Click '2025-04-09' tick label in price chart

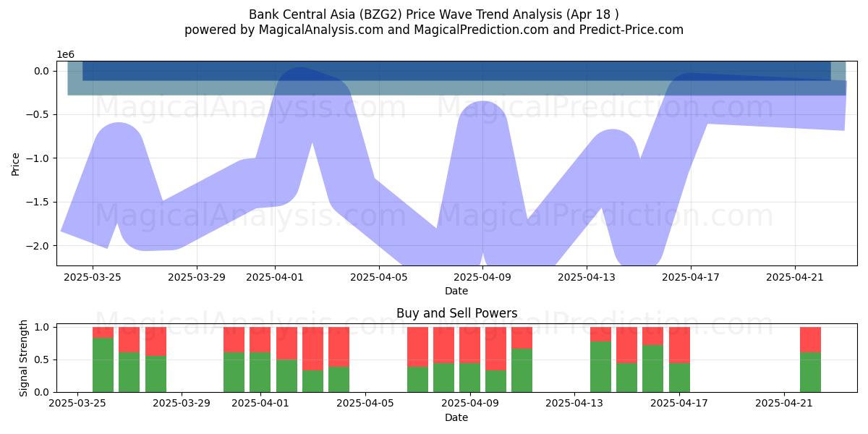[483, 276]
